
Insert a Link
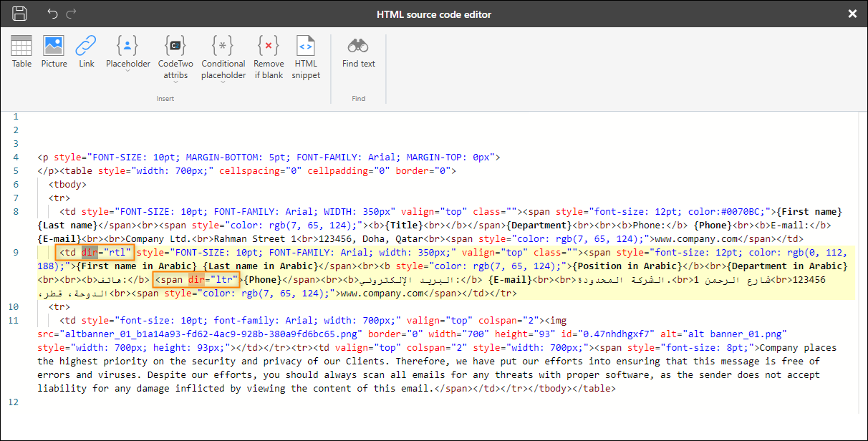pos(87,52)
